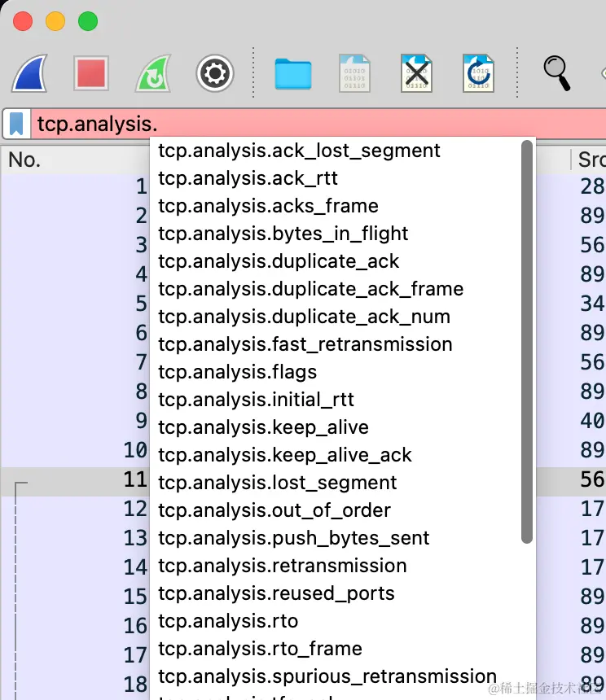Close this capture file with the X icon
Screen dimensions: 606x700
416,73
